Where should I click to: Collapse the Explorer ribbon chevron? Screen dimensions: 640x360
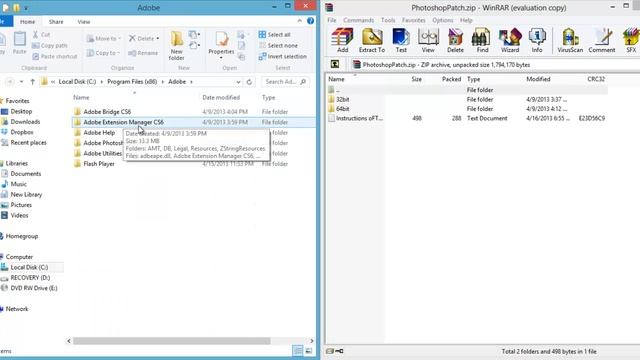coord(300,21)
